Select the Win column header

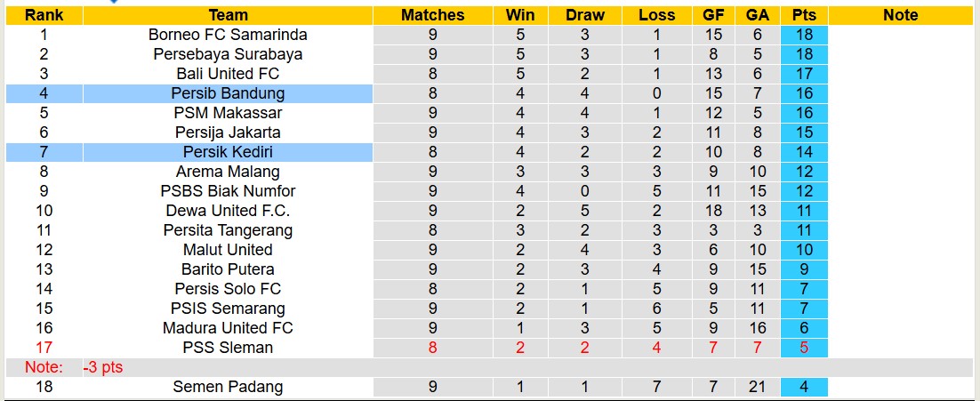(x=520, y=15)
